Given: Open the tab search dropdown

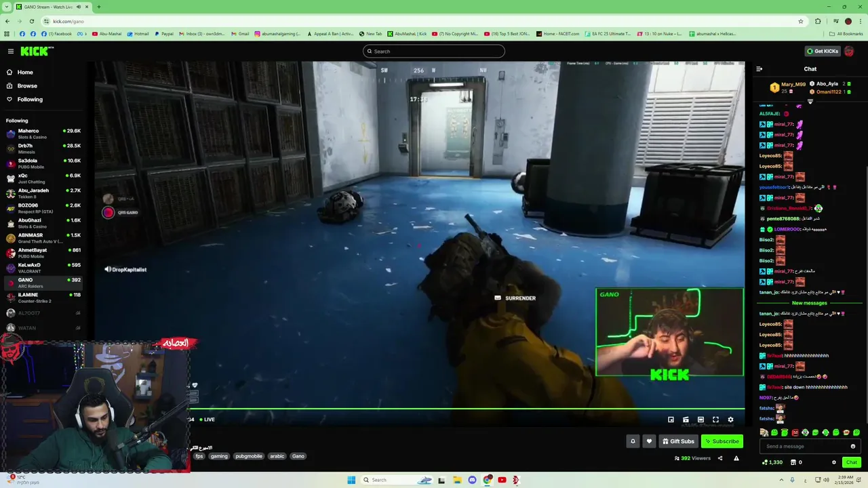Looking at the screenshot, I should tap(6, 7).
